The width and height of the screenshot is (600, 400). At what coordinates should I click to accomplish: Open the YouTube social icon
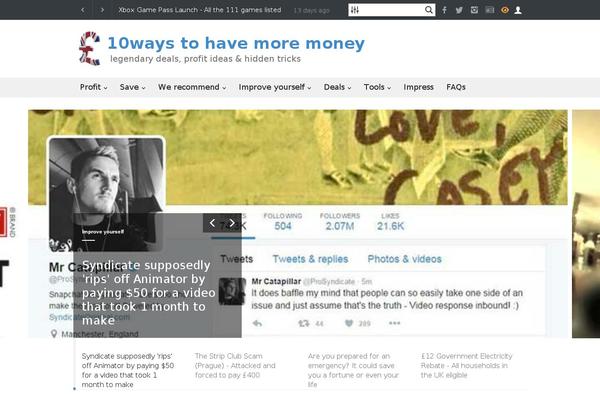point(490,10)
